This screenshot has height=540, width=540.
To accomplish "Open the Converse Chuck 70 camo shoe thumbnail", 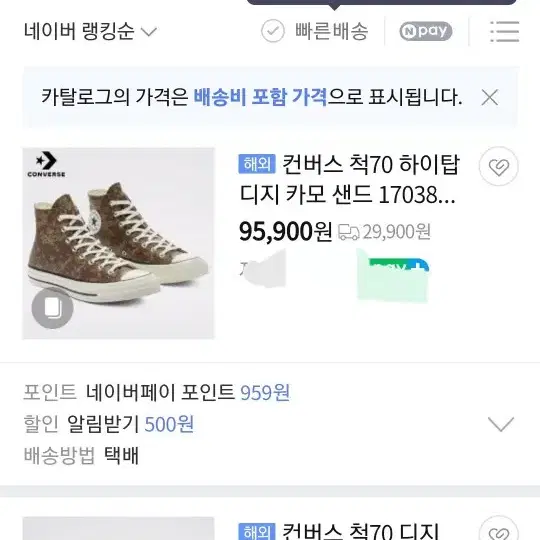I will pyautogui.click(x=118, y=243).
